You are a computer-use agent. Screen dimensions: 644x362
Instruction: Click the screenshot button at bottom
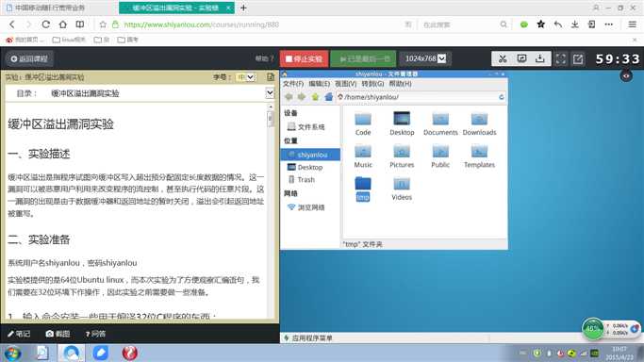point(58,334)
